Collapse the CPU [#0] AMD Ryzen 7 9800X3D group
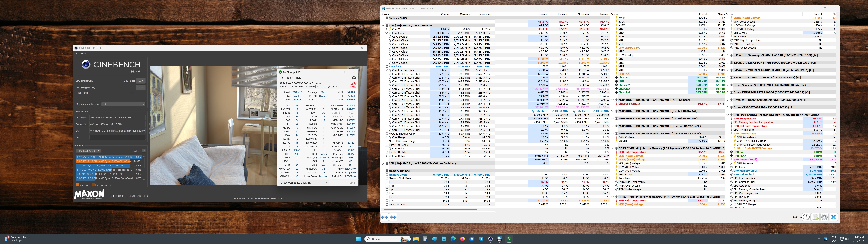Image resolution: width=868 pixels, height=244 pixels. pyautogui.click(x=383, y=26)
